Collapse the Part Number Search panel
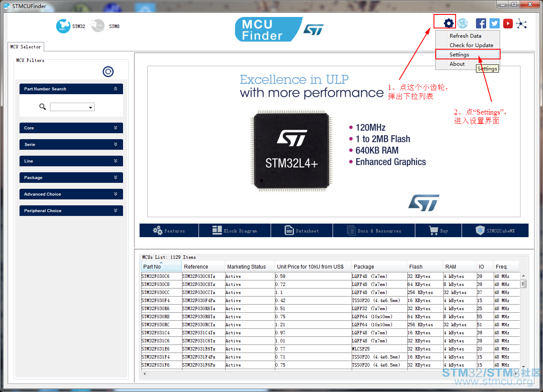This screenshot has height=392, width=543. click(x=115, y=89)
